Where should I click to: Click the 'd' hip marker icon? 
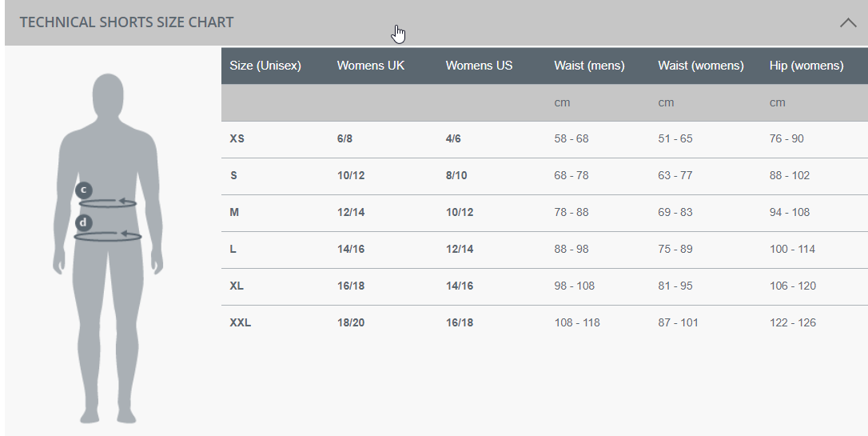84,222
